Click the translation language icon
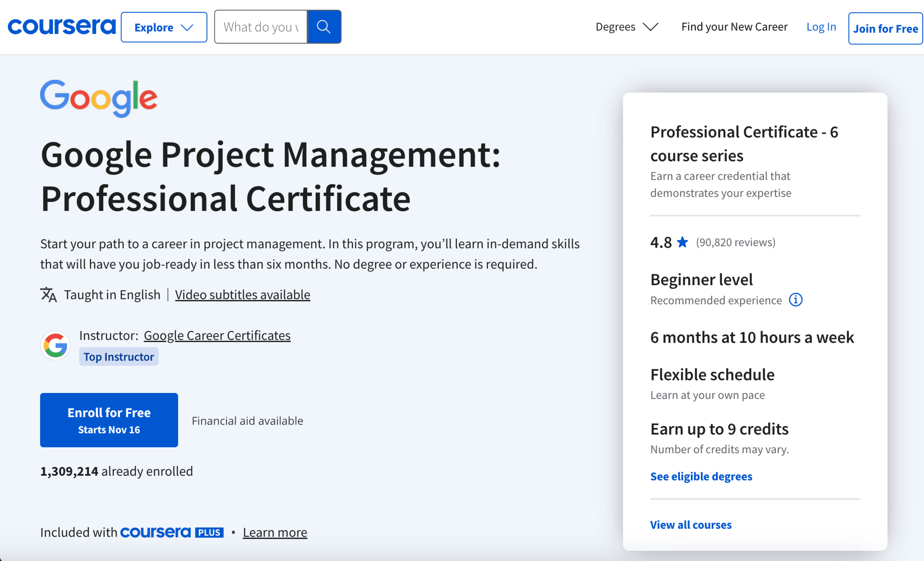 [x=48, y=295]
